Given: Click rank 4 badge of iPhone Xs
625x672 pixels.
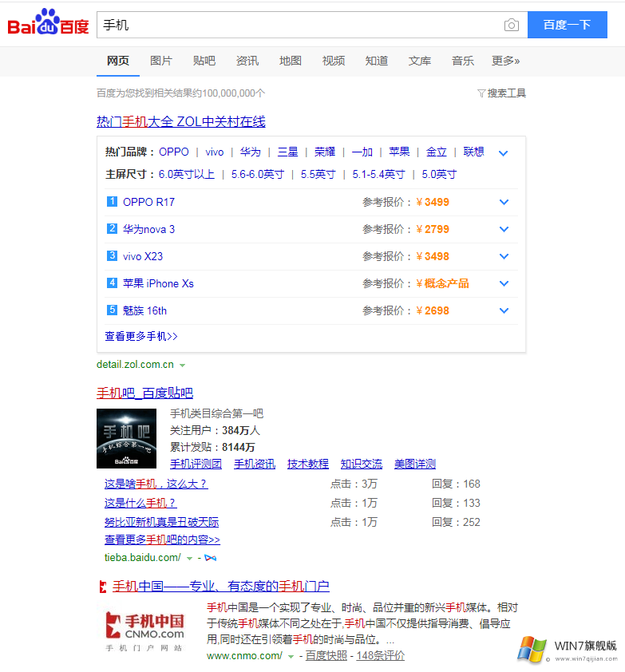Looking at the screenshot, I should tap(112, 283).
